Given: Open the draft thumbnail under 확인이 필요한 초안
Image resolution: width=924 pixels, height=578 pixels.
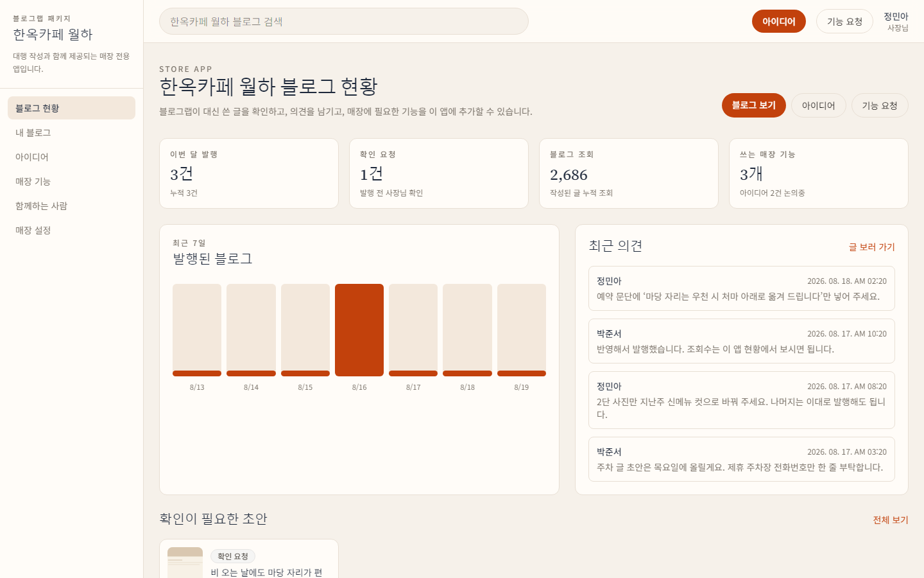Looking at the screenshot, I should [x=185, y=563].
